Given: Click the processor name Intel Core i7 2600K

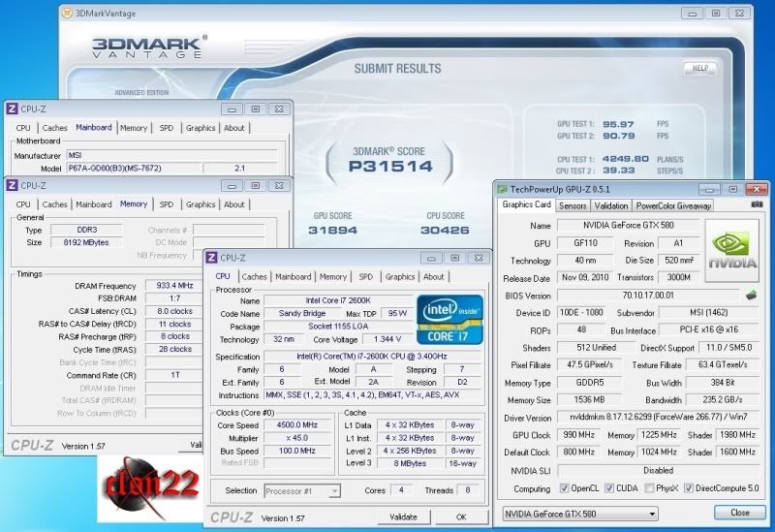Looking at the screenshot, I should point(338,300).
